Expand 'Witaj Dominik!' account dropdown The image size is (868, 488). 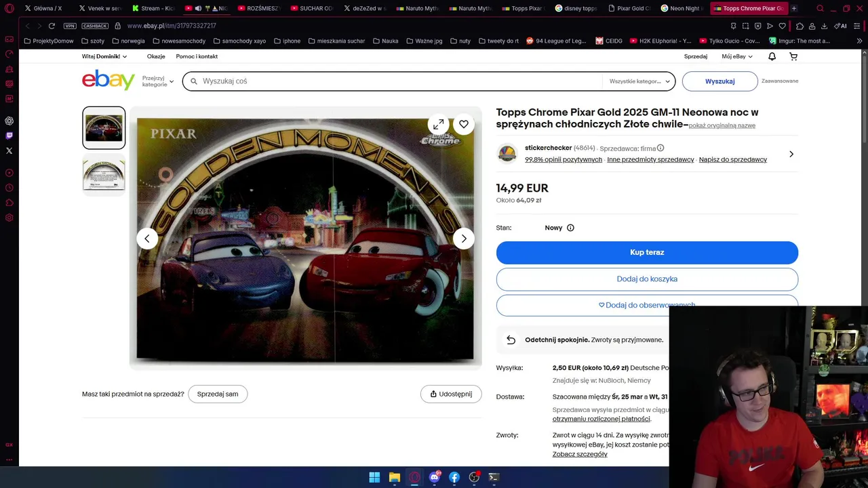104,56
